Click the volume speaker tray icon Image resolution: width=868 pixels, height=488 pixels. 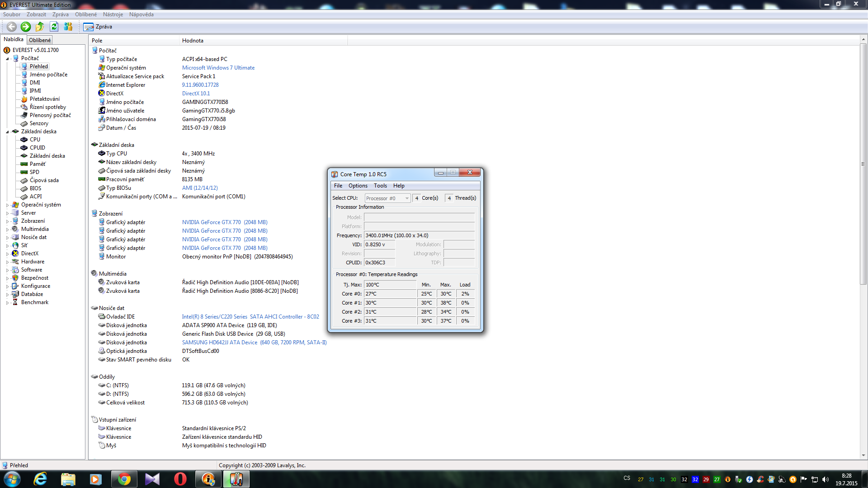coord(826,479)
